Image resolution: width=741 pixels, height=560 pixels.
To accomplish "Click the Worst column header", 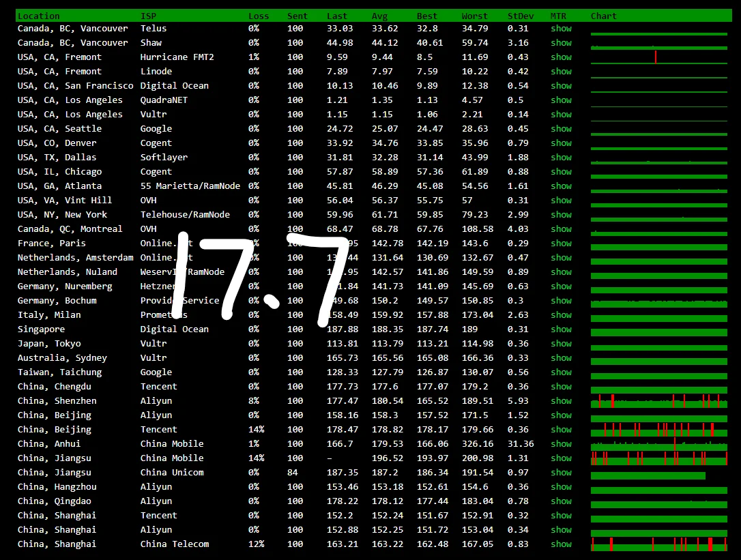I will tap(475, 16).
